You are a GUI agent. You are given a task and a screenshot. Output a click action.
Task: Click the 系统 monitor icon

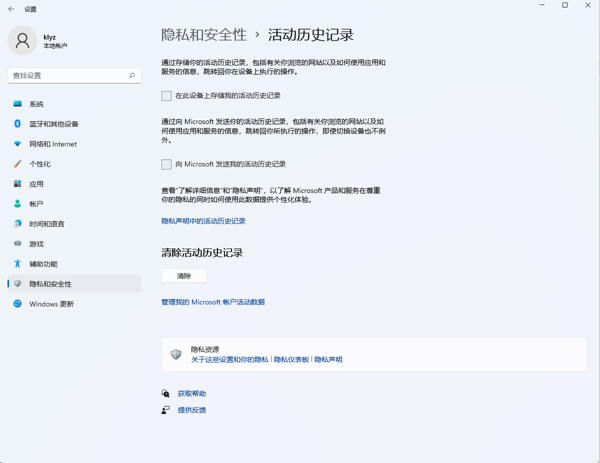tap(17, 104)
